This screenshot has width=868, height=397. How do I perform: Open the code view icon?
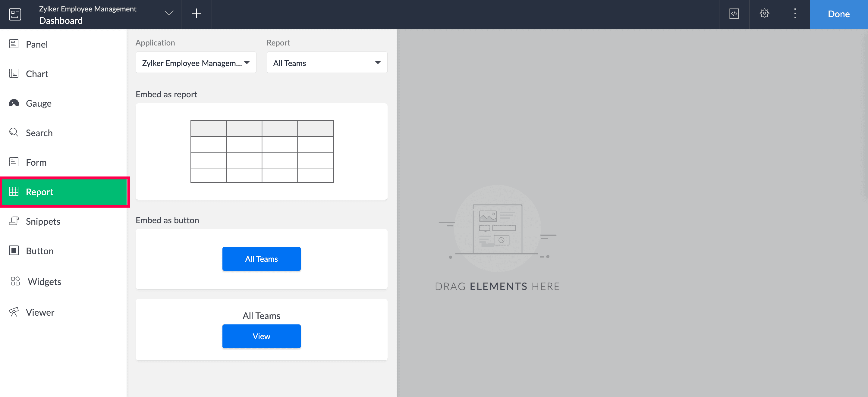tap(734, 14)
